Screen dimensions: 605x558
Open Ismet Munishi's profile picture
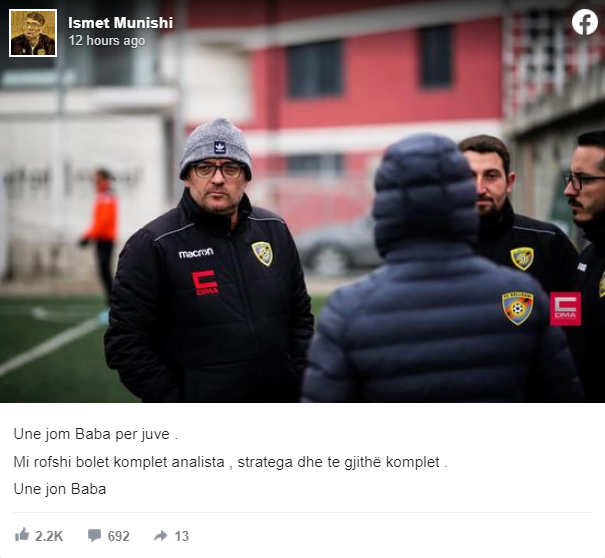pyautogui.click(x=33, y=33)
